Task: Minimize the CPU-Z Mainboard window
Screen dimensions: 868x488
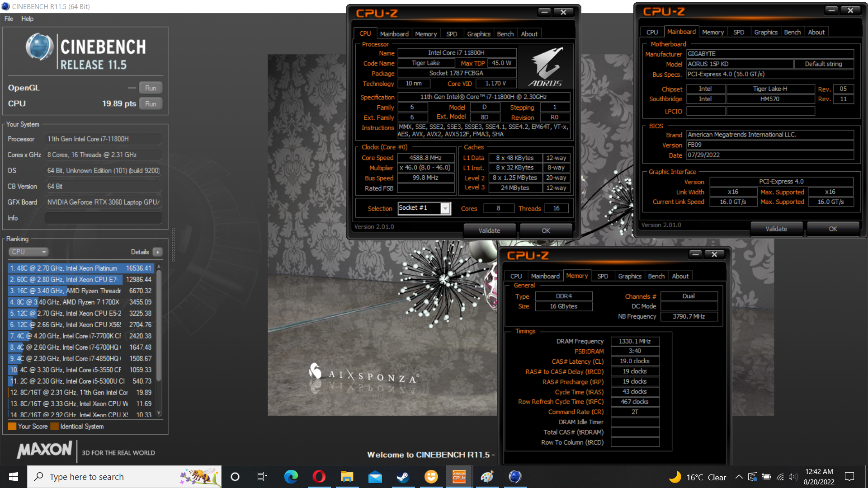Action: (x=831, y=10)
